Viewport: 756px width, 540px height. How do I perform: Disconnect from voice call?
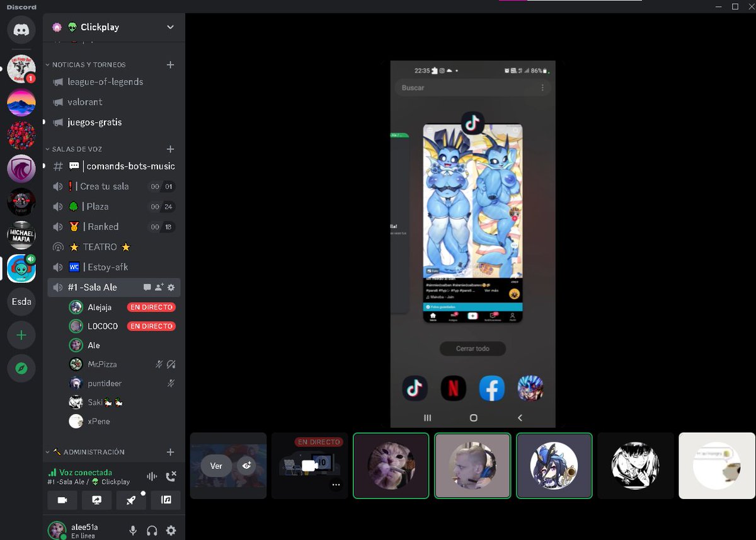[x=171, y=477]
